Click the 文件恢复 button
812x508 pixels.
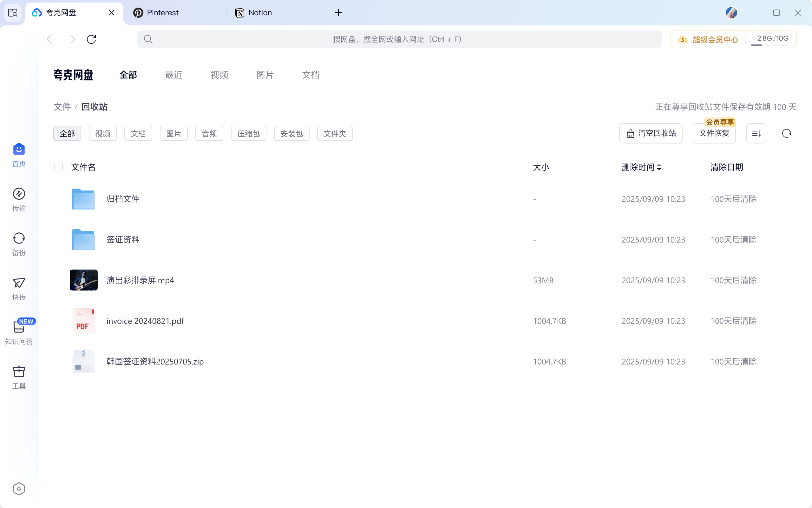point(714,133)
